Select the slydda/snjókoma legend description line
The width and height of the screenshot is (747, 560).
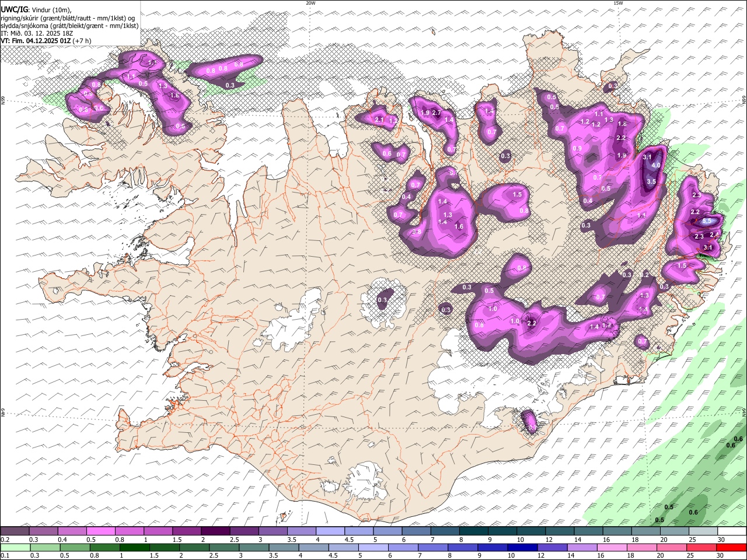69,26
